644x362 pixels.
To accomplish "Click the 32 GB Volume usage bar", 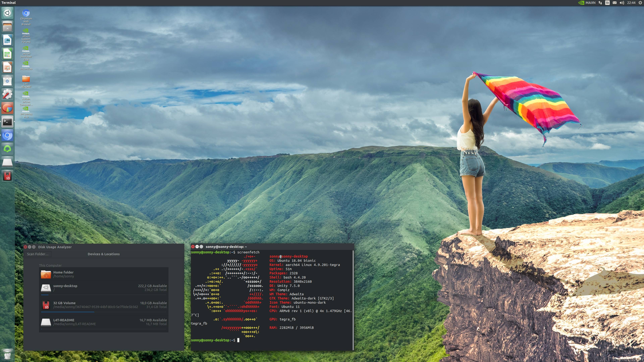I will coord(103,312).
